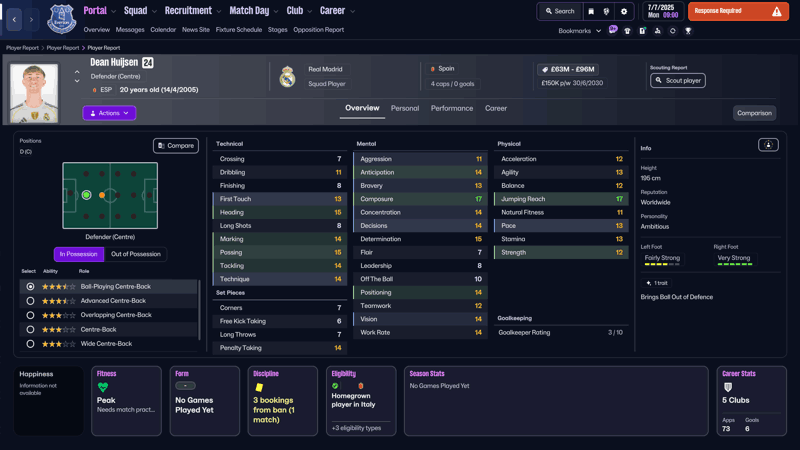Click the 1 trait tag

[x=657, y=283]
